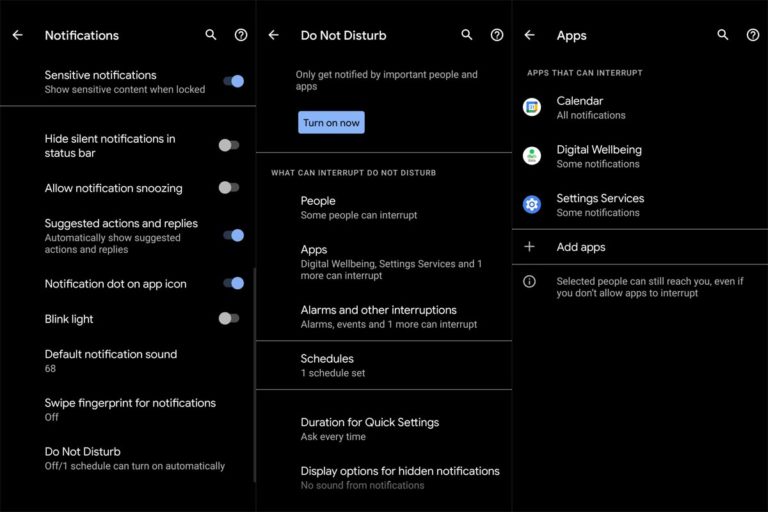Open search in the Notifications screen
Image resolution: width=768 pixels, height=512 pixels.
pyautogui.click(x=211, y=35)
